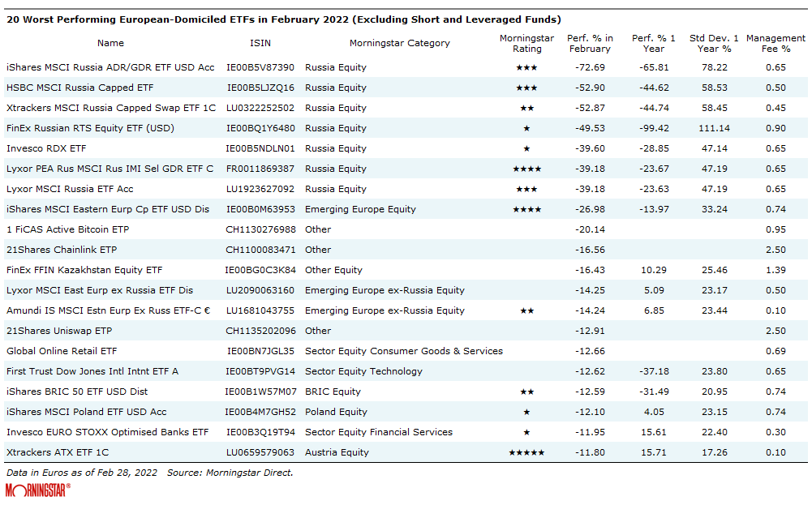Click the four-star rating for iShares MSCI Eastern Europe
Viewport: 812px width, 505px height.
(x=526, y=209)
